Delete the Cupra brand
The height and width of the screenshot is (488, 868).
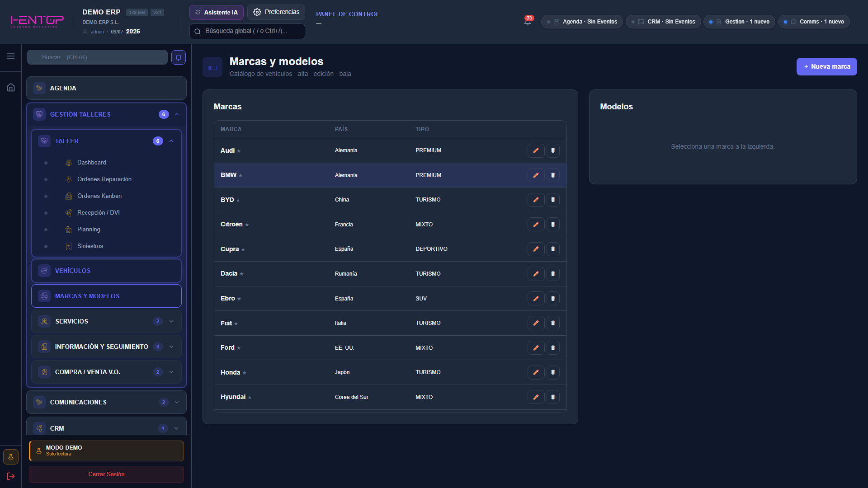[x=553, y=249]
